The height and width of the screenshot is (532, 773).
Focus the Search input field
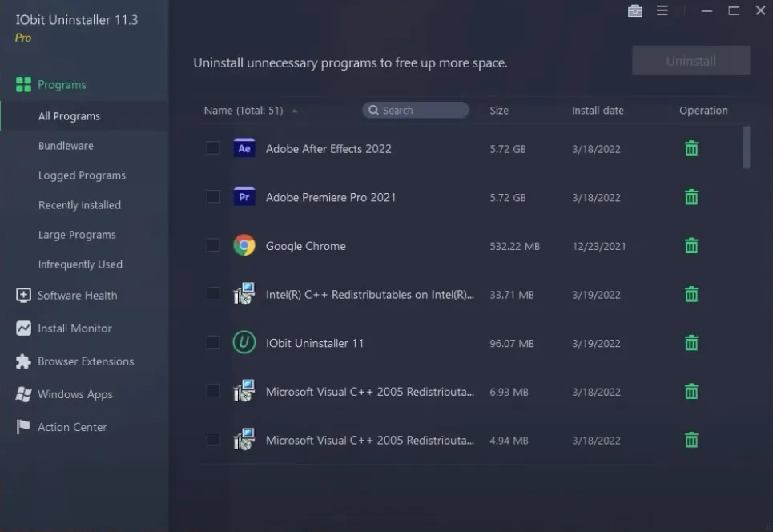tap(415, 110)
